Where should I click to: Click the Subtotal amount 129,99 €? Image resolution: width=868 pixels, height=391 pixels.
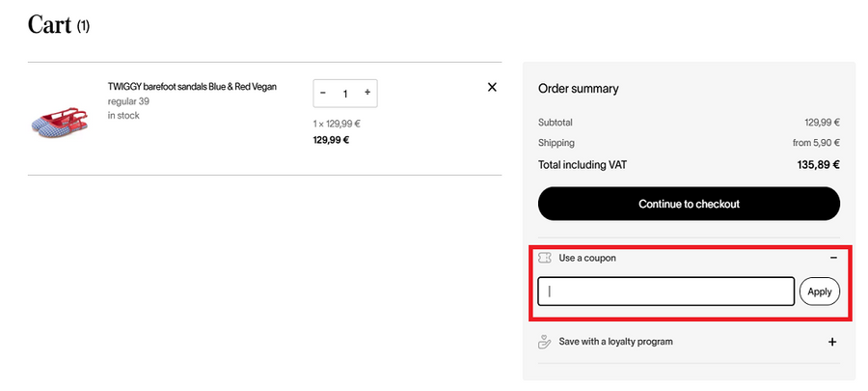tap(822, 123)
